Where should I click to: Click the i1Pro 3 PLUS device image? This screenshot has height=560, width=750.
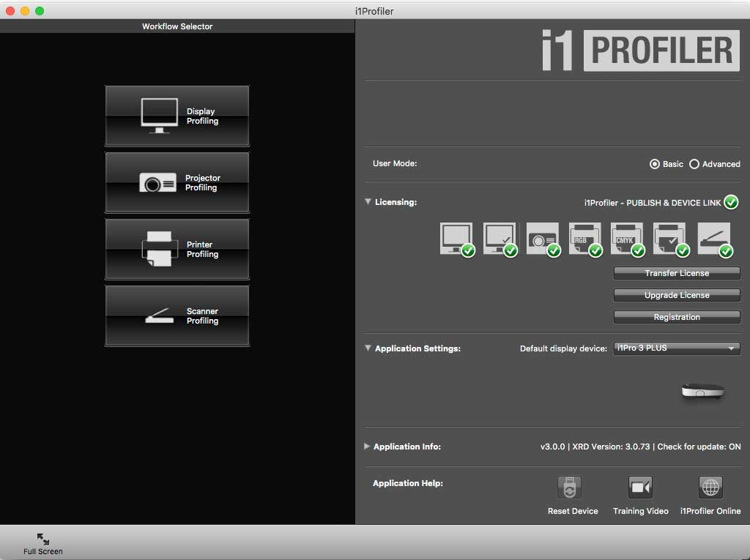click(x=702, y=391)
